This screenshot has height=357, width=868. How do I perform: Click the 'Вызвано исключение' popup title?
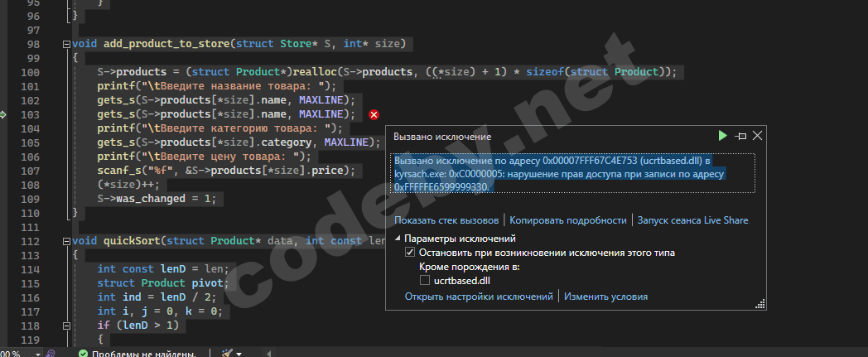click(x=441, y=136)
